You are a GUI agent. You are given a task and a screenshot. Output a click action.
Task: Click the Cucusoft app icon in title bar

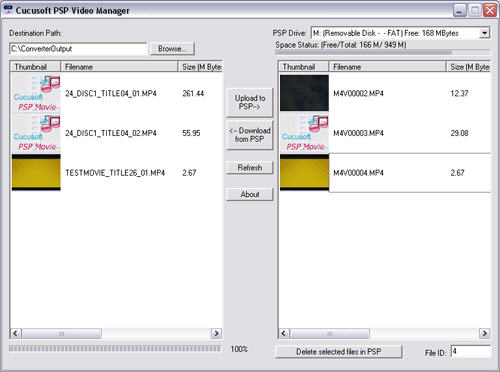tap(7, 10)
